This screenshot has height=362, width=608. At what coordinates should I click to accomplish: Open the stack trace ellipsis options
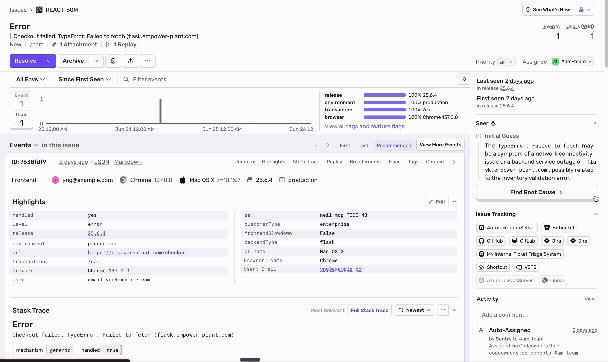point(443,310)
